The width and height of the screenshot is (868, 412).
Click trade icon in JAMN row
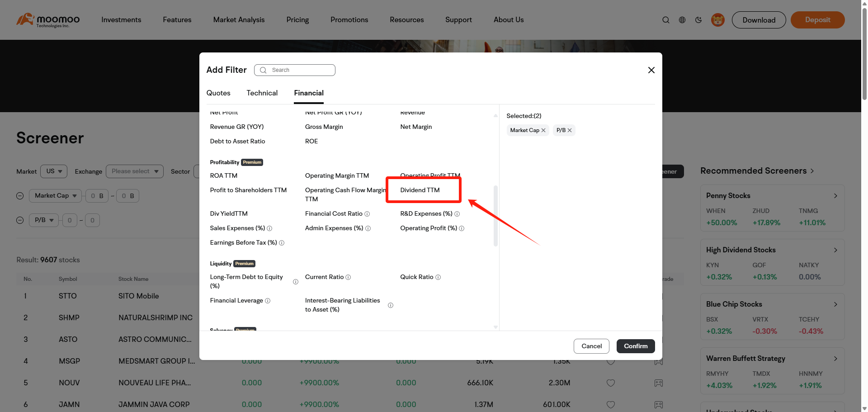(659, 405)
